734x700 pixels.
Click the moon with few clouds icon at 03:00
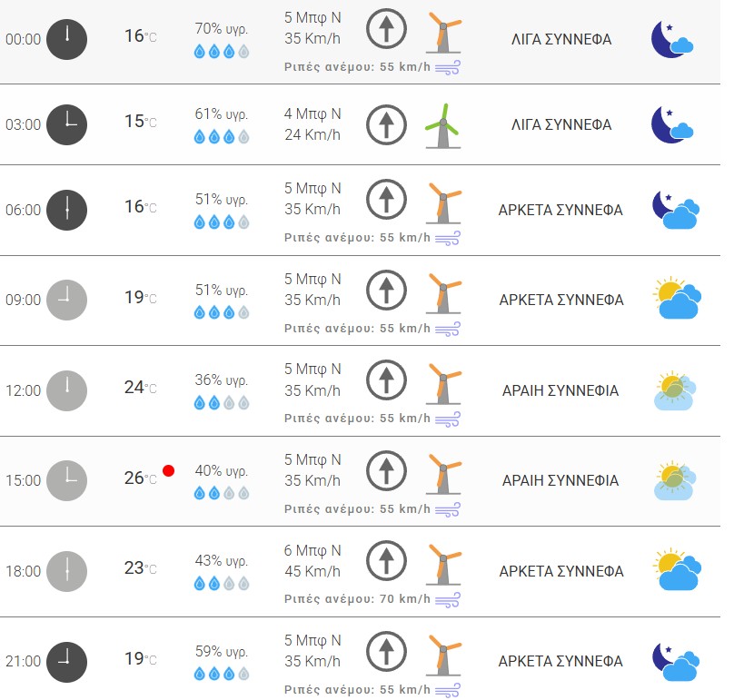coord(672,124)
